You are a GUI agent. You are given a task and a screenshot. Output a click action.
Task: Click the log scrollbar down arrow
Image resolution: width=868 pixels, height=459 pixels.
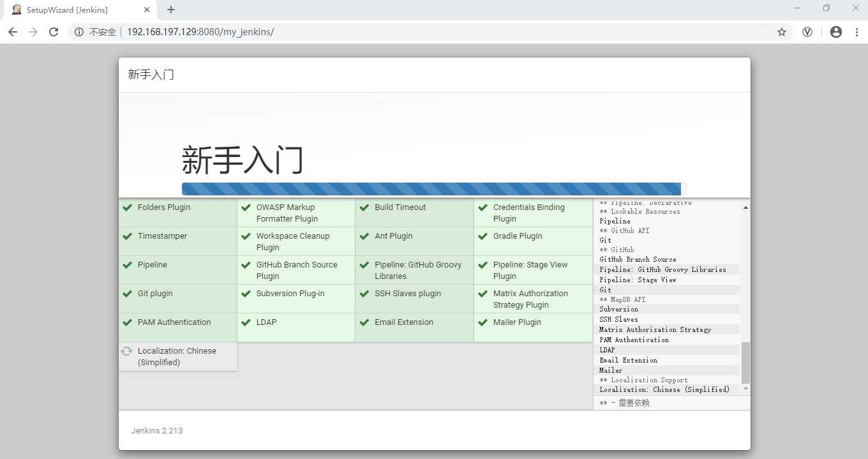[745, 389]
